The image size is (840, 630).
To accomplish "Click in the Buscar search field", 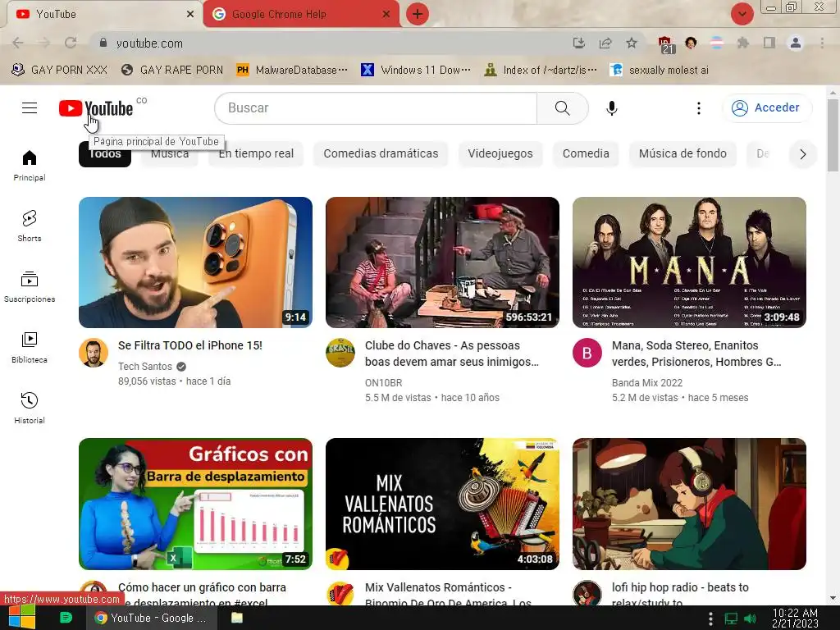I will pos(376,107).
